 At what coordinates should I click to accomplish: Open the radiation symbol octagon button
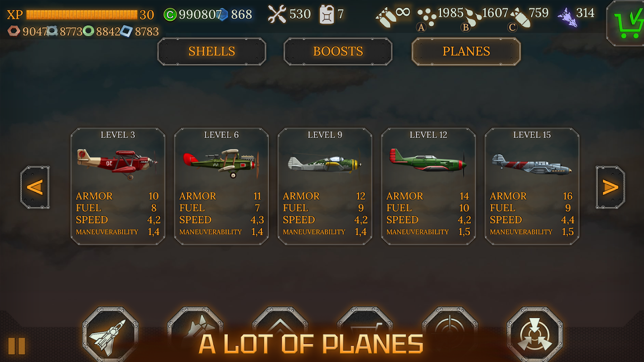(x=534, y=336)
